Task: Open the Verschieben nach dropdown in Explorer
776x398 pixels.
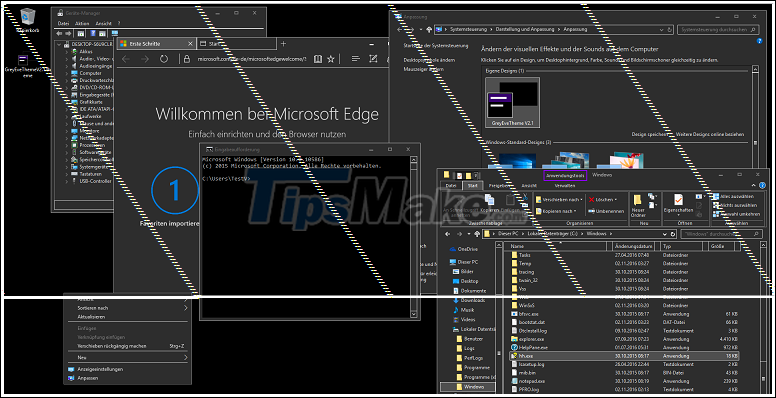Action: tap(559, 199)
